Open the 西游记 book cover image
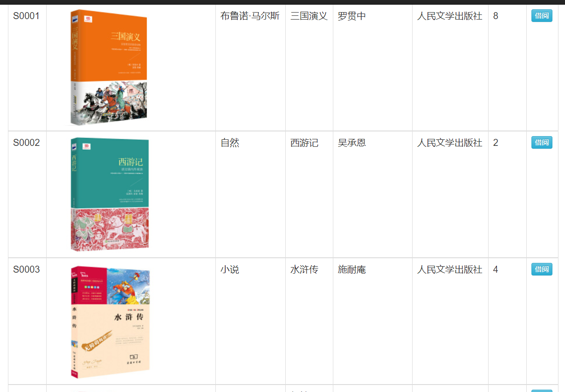565x392 pixels. pos(110,195)
